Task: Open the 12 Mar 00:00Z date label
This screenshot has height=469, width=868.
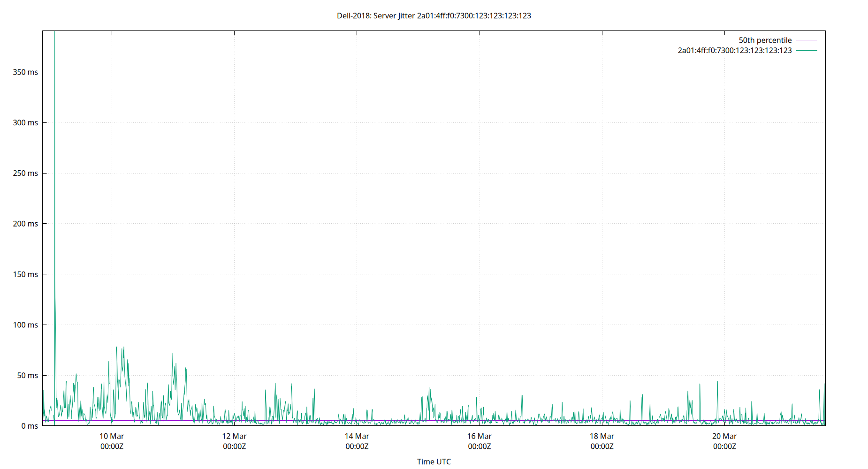Action: (235, 441)
